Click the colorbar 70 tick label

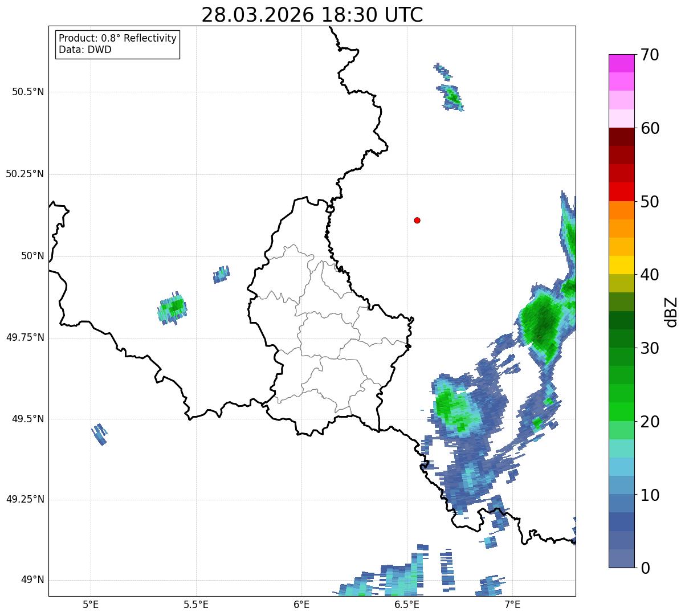(x=650, y=55)
